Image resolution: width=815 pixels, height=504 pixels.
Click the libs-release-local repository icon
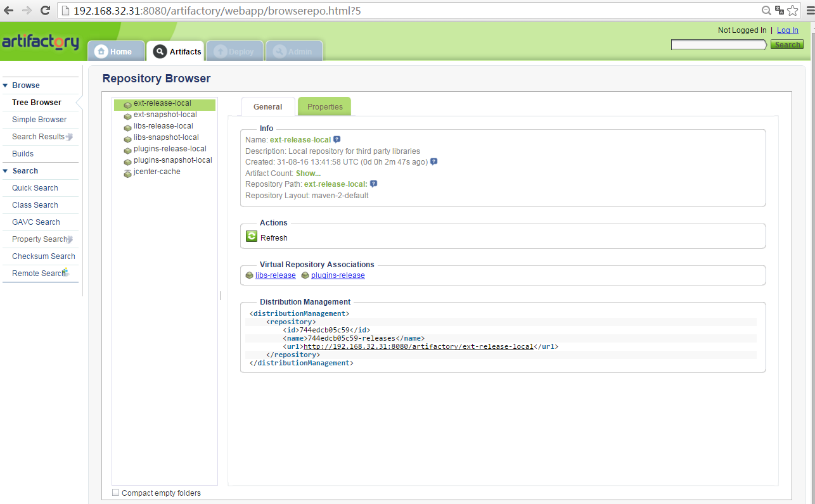pyautogui.click(x=127, y=127)
